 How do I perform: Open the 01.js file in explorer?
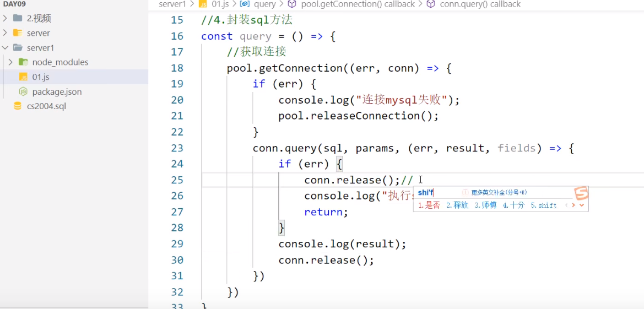pyautogui.click(x=74, y=77)
